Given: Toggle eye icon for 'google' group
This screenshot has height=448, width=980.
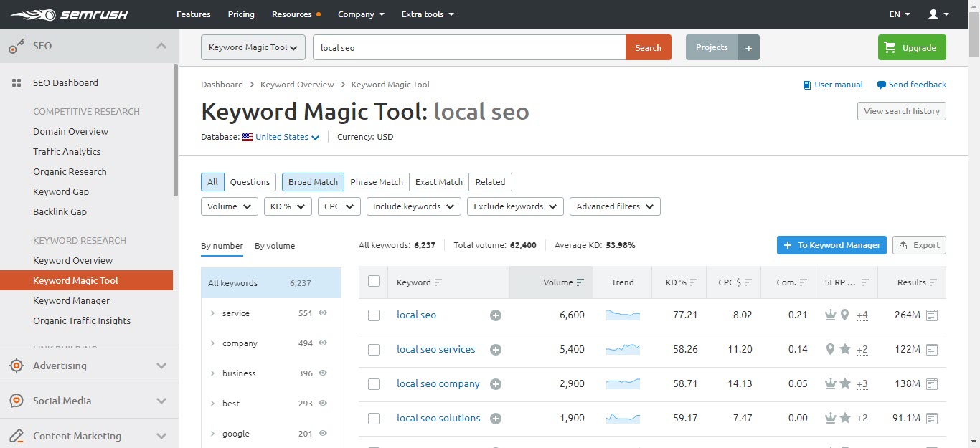Looking at the screenshot, I should pos(323,434).
